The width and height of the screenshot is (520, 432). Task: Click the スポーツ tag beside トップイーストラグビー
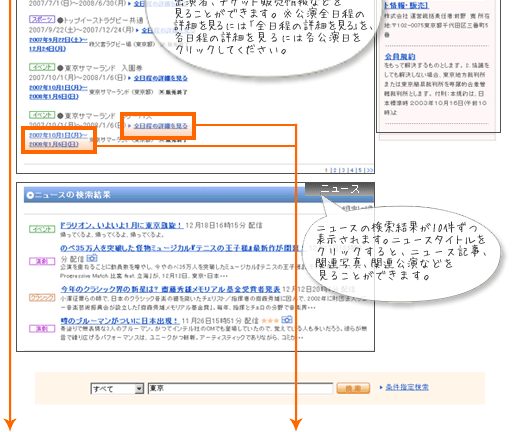click(42, 19)
